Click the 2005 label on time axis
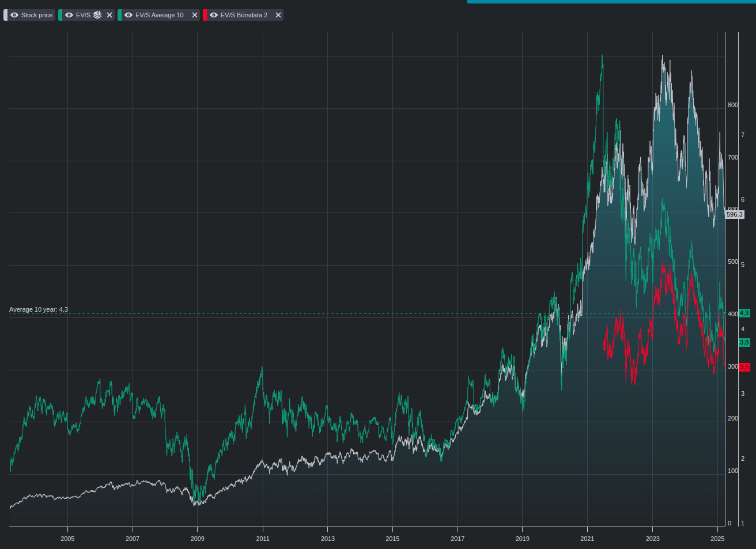 (x=67, y=539)
